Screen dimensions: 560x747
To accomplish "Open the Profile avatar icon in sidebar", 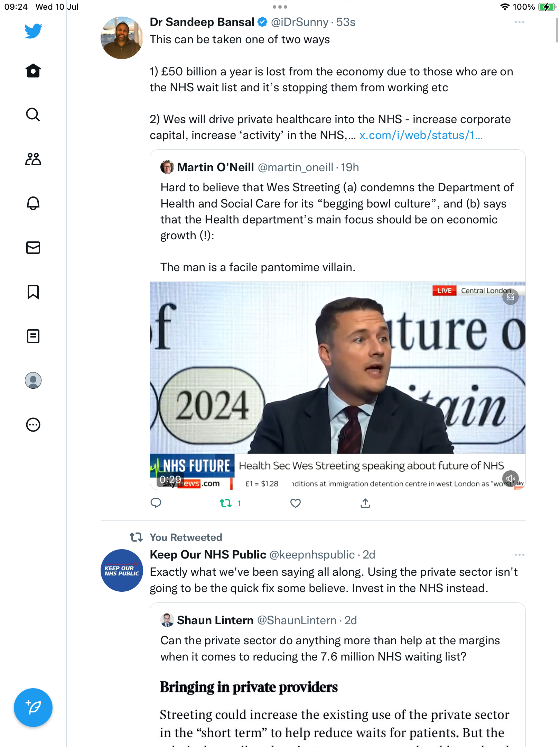I will [33, 380].
